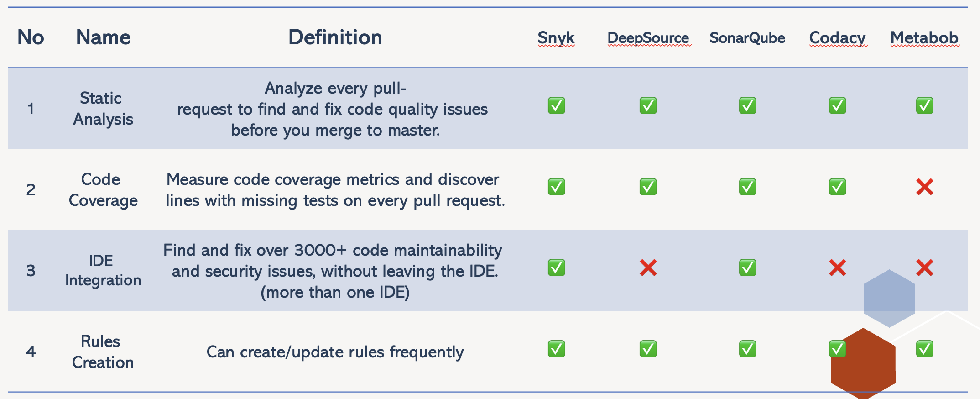Click the DeepSource check mark for Rules Creation
The height and width of the screenshot is (399, 980).
[648, 349]
